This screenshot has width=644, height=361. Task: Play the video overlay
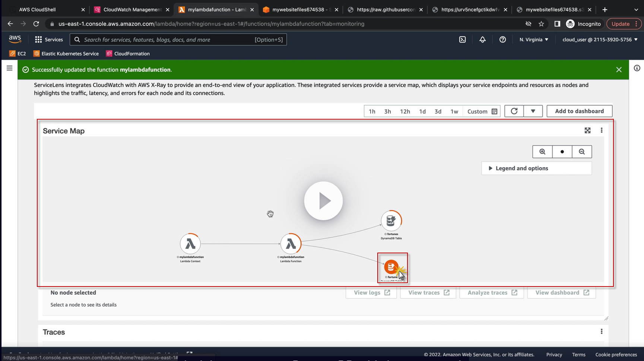tap(323, 201)
